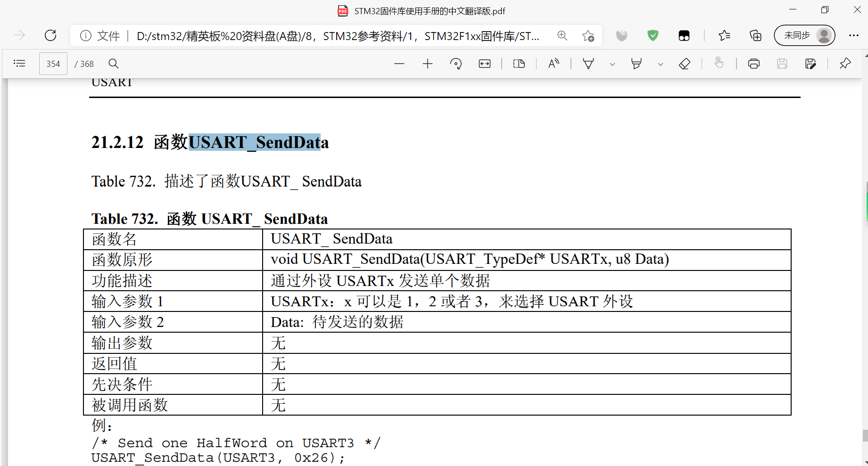The width and height of the screenshot is (868, 466).
Task: Pin the PDF toolbar
Action: 845,64
